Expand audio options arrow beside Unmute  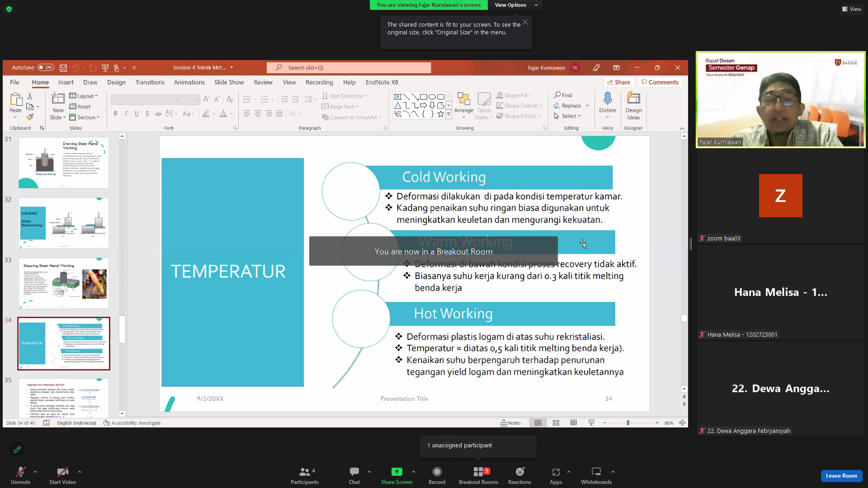[x=35, y=472]
